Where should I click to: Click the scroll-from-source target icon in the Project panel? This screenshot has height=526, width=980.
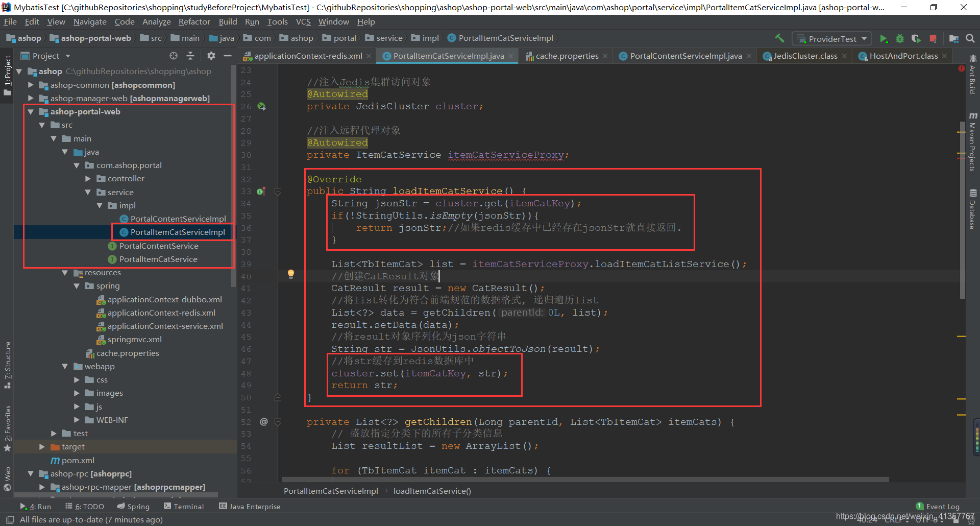pos(174,56)
